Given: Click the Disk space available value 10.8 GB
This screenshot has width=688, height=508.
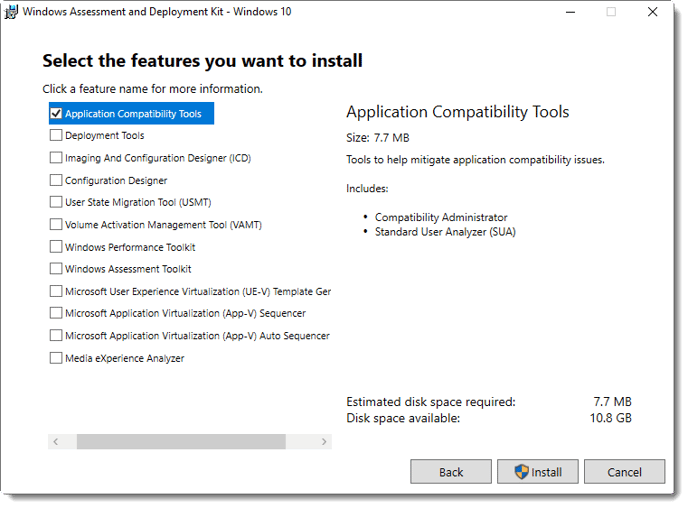Looking at the screenshot, I should [610, 418].
